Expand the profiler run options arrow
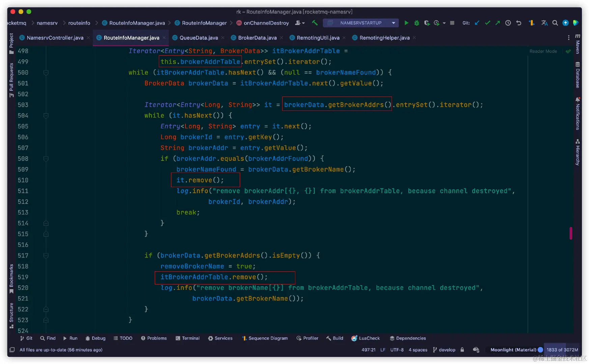The height and width of the screenshot is (364, 589). 444,23
